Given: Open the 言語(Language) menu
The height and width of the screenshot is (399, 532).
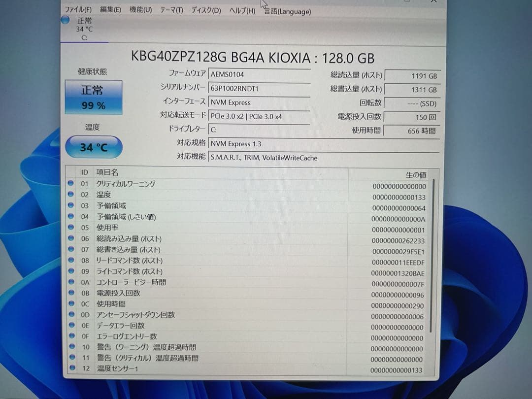Looking at the screenshot, I should click(x=287, y=11).
